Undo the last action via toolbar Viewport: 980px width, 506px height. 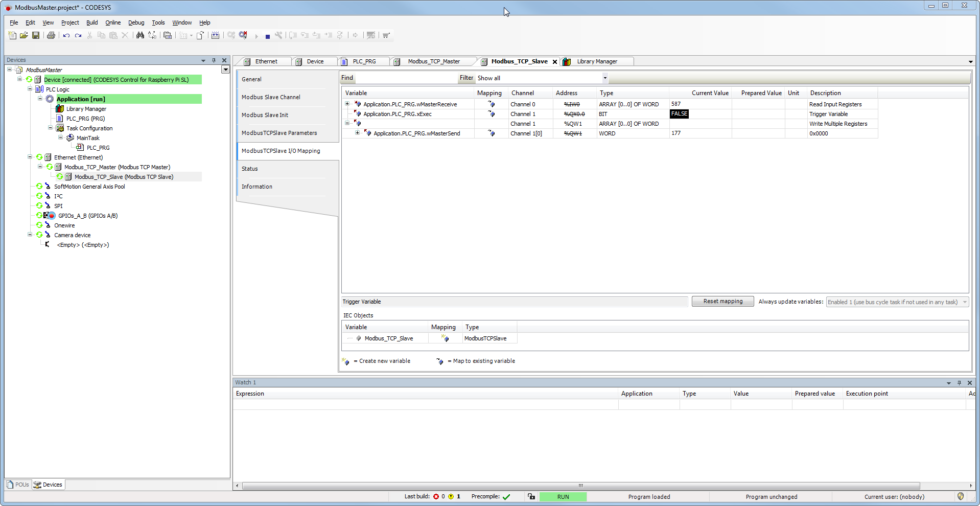(x=66, y=35)
